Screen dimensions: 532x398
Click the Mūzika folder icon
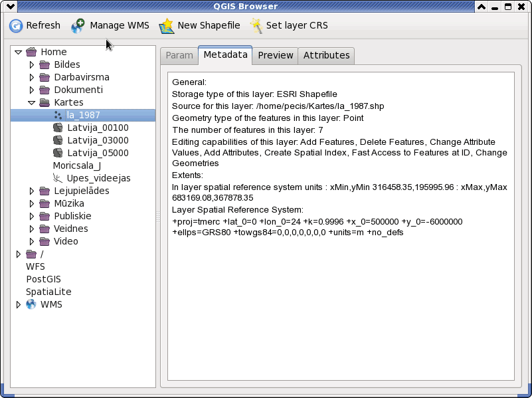[44, 203]
